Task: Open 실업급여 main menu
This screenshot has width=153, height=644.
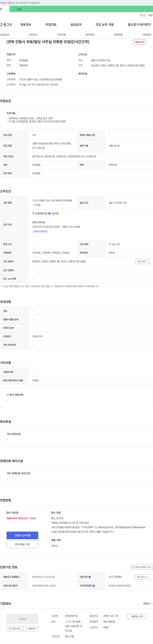Action: (76, 24)
